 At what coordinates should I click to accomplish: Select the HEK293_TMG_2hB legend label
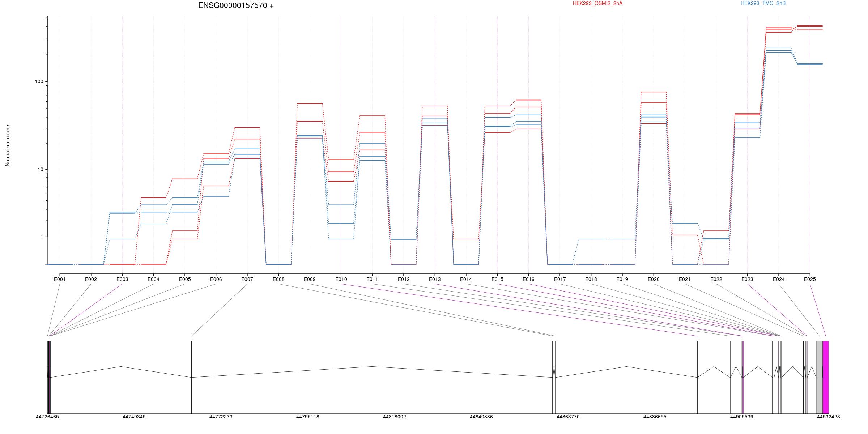tap(763, 3)
